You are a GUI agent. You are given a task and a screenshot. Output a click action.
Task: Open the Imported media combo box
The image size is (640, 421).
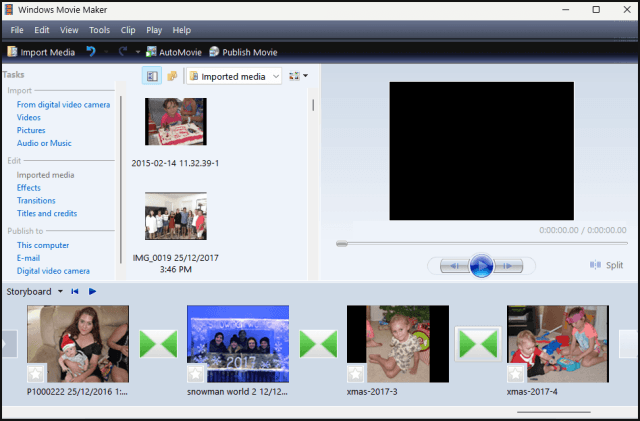234,76
